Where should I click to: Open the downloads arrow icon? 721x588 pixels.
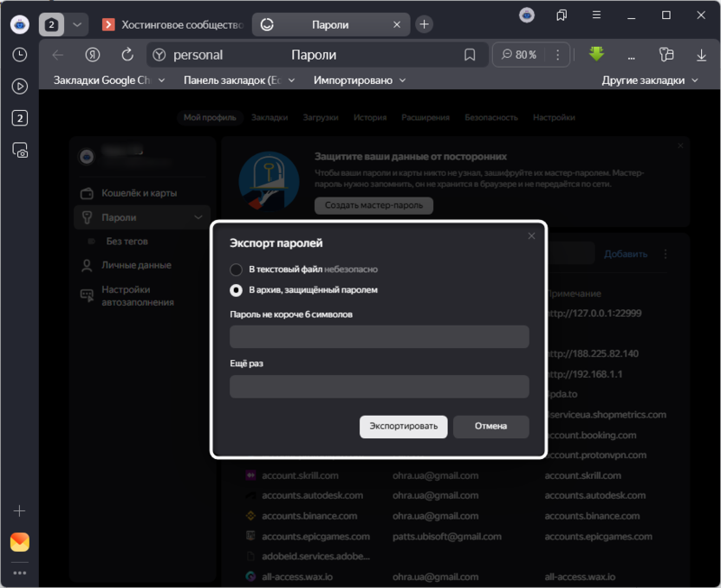701,55
